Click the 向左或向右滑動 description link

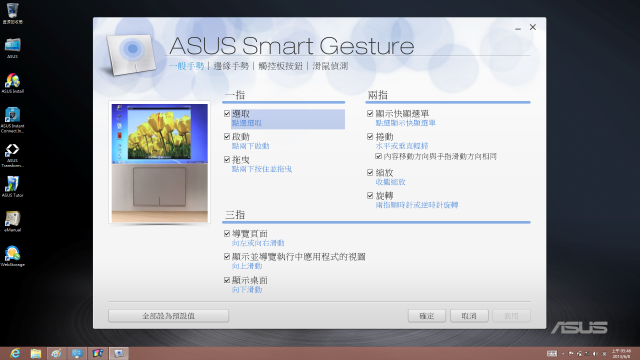258,243
